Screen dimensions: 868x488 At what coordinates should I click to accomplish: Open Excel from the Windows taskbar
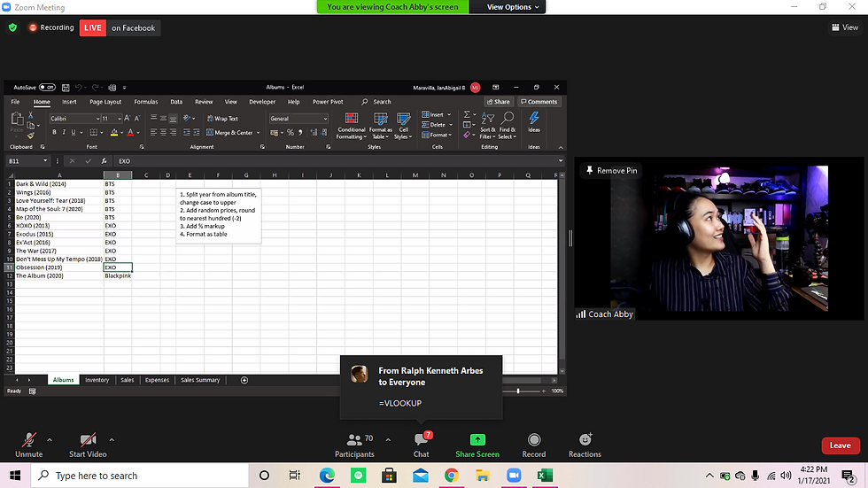(545, 476)
